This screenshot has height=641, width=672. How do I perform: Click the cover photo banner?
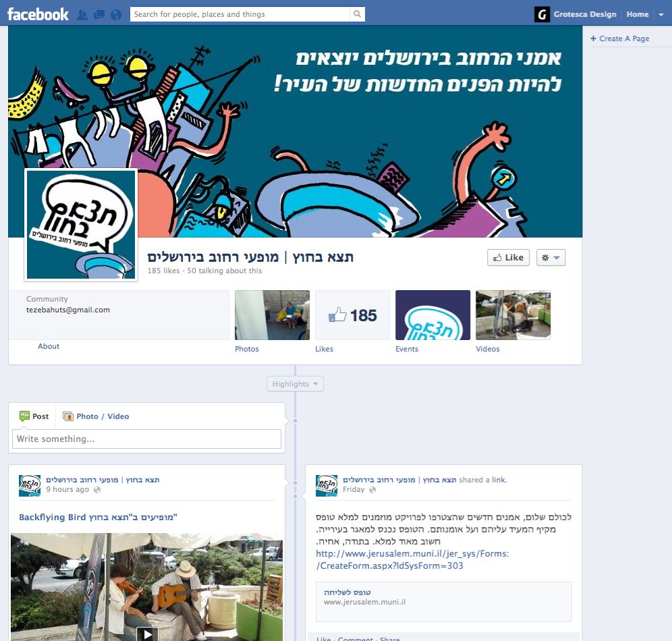click(x=295, y=132)
